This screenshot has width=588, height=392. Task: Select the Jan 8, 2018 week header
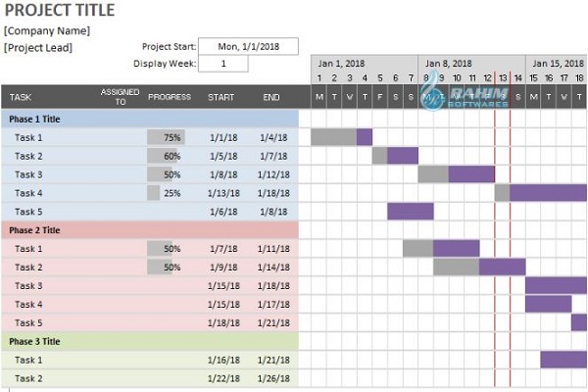(x=449, y=63)
